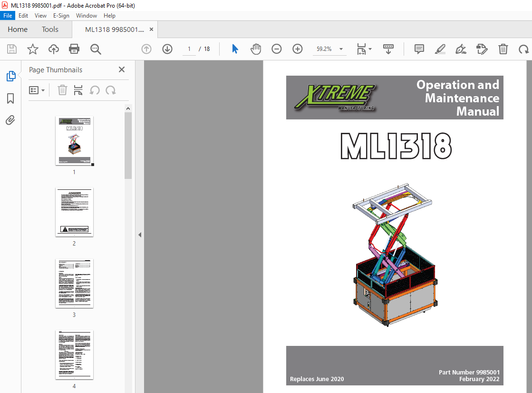The image size is (532, 393).
Task: Click the Save file icon
Action: pyautogui.click(x=12, y=49)
